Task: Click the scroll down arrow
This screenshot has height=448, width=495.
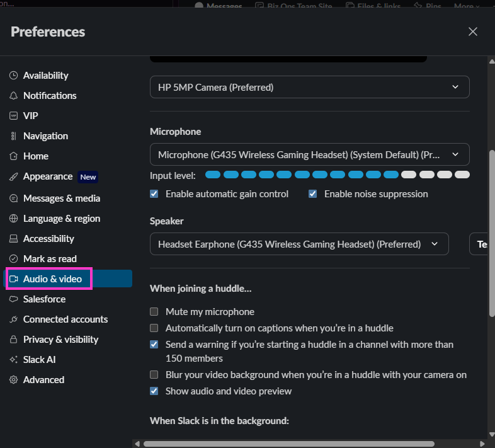Action: click(x=492, y=435)
